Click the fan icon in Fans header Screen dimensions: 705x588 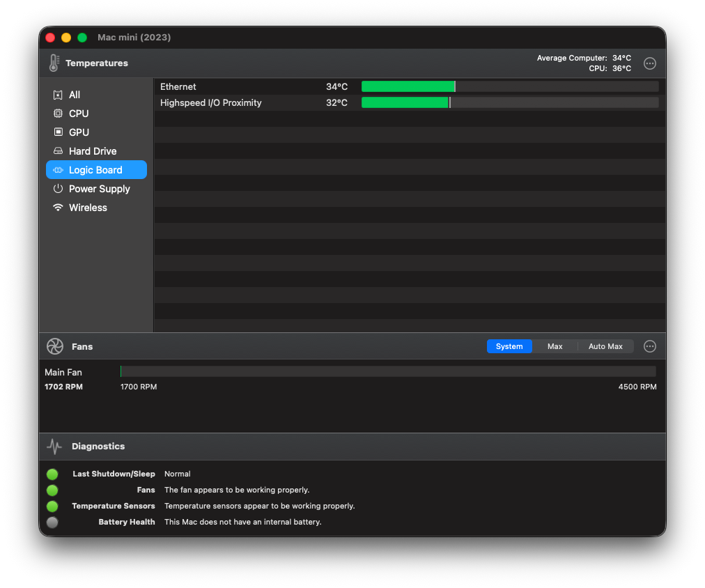click(x=55, y=346)
